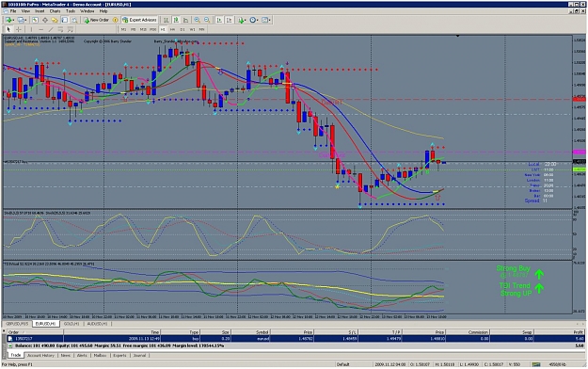The image size is (588, 369).
Task: Switch to D1 timeframe
Action: coord(183,29)
